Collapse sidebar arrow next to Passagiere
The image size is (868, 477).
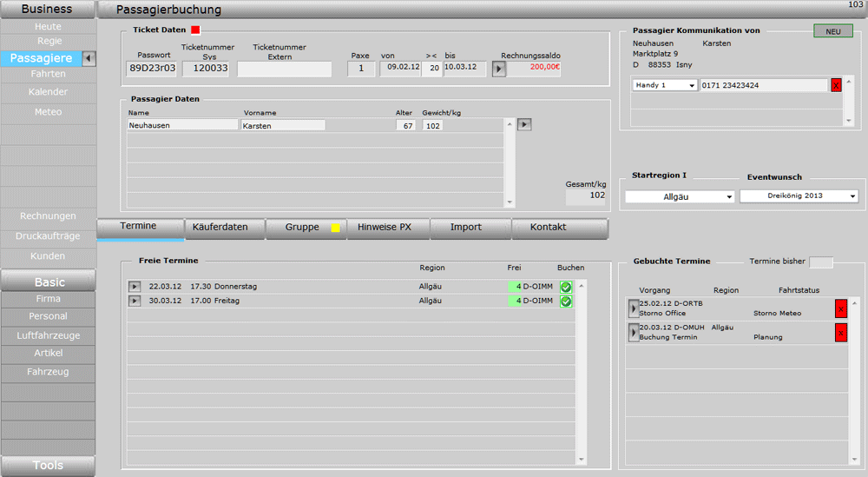pyautogui.click(x=89, y=58)
